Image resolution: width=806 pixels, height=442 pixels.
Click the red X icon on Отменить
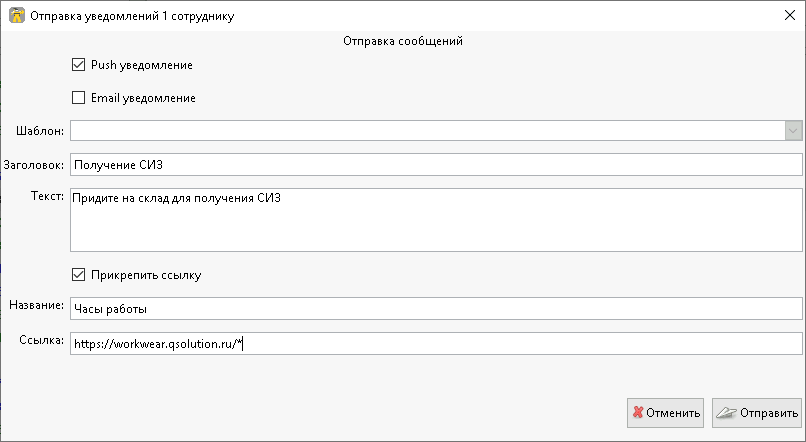(x=638, y=412)
